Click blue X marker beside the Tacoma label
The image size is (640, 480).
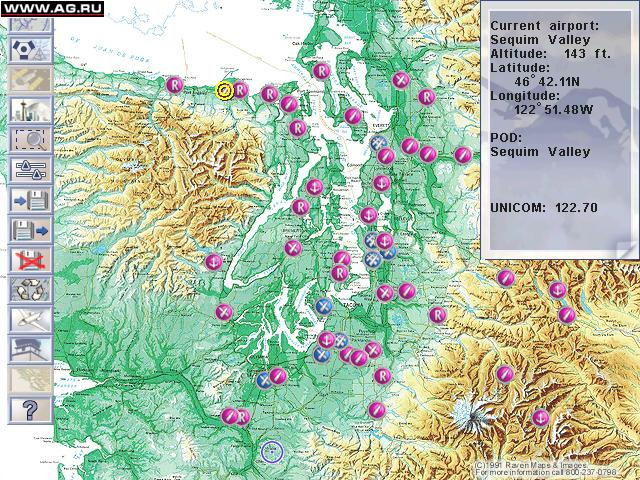(x=324, y=306)
